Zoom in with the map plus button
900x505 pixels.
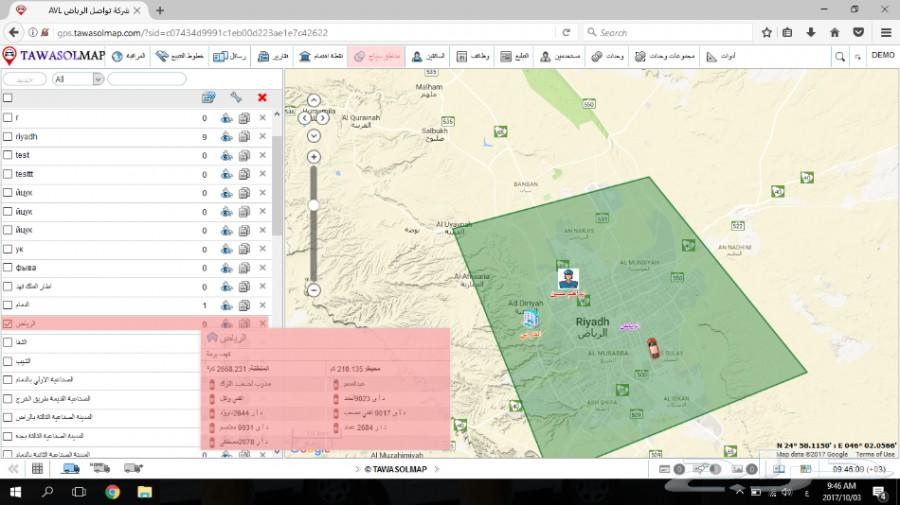(x=313, y=157)
